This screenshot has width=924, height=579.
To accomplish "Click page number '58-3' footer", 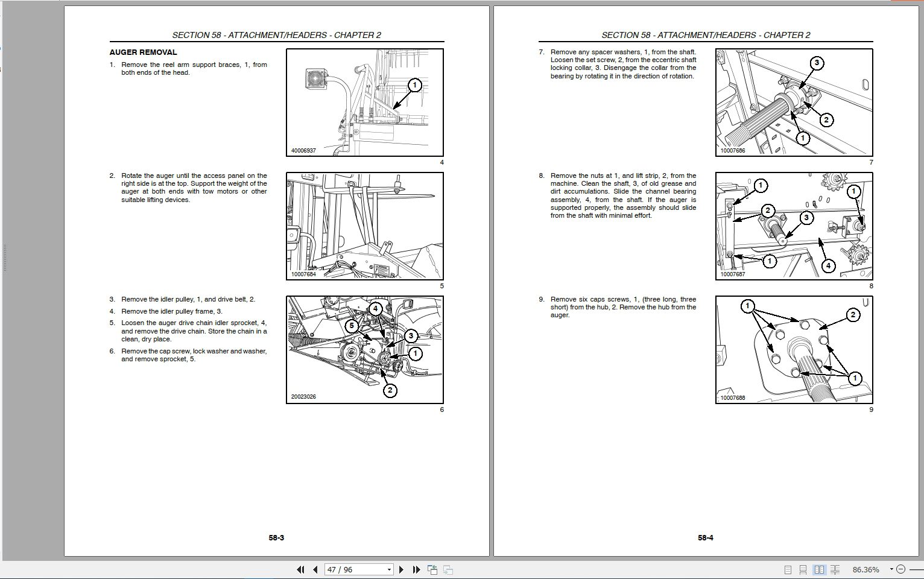I will [276, 537].
